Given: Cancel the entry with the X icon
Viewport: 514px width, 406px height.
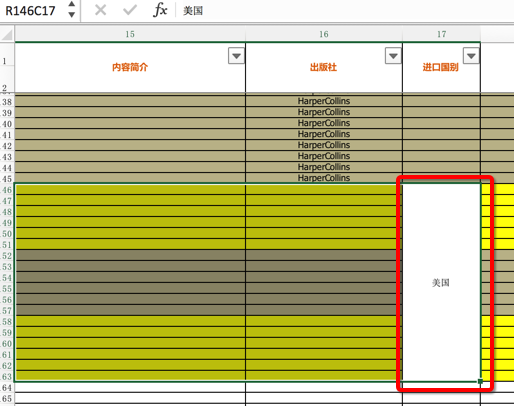Looking at the screenshot, I should [x=100, y=10].
